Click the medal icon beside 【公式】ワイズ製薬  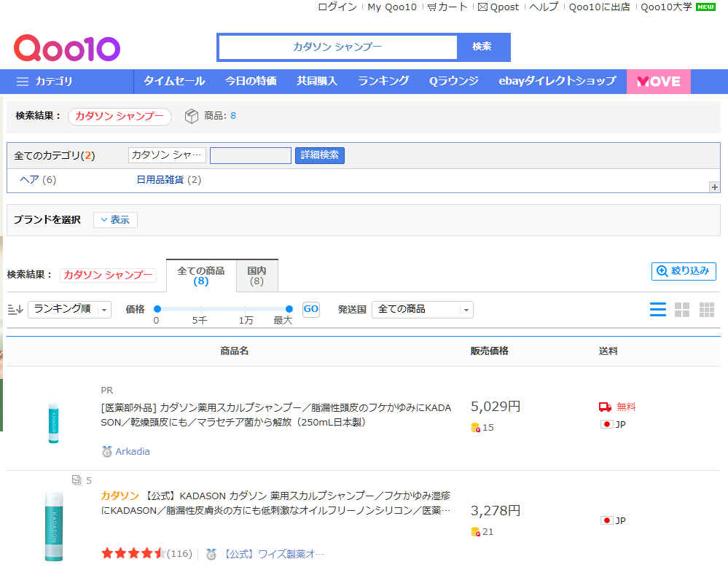click(x=211, y=554)
